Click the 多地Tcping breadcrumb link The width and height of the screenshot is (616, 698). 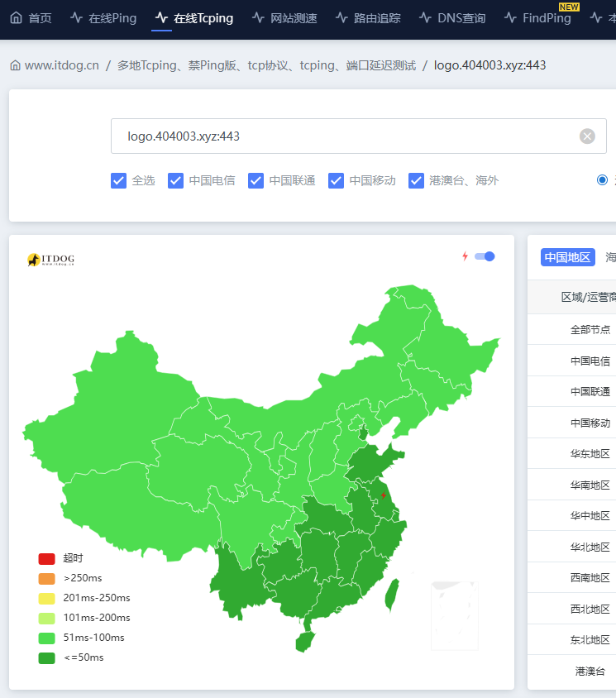pos(266,65)
